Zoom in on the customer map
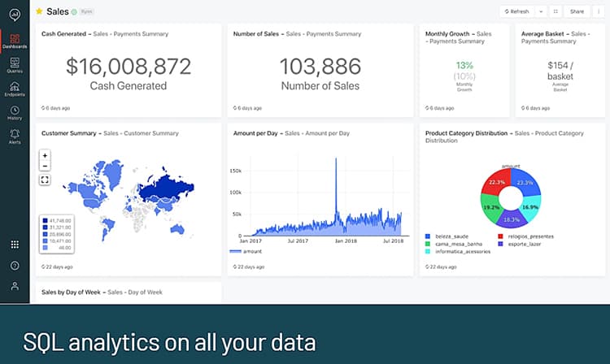The image size is (610, 364). coord(45,155)
